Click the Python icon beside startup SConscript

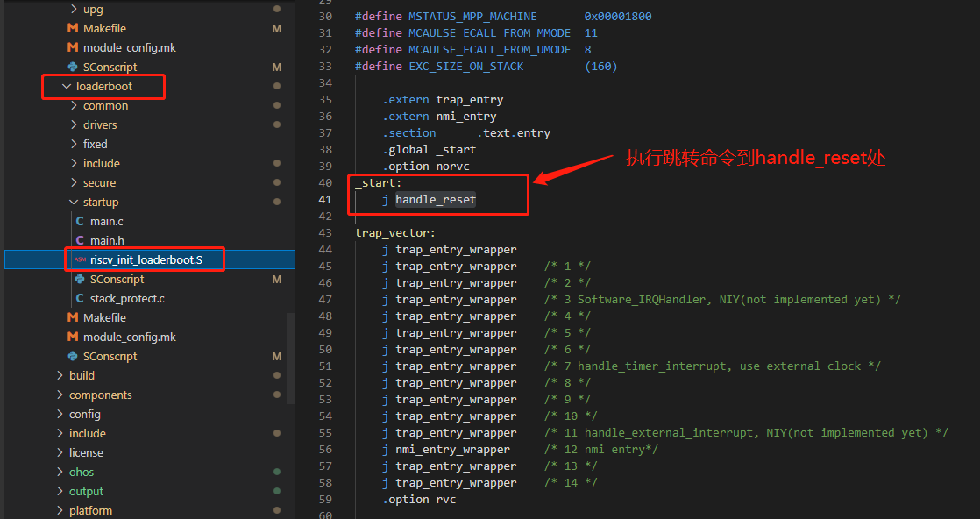[81, 280]
